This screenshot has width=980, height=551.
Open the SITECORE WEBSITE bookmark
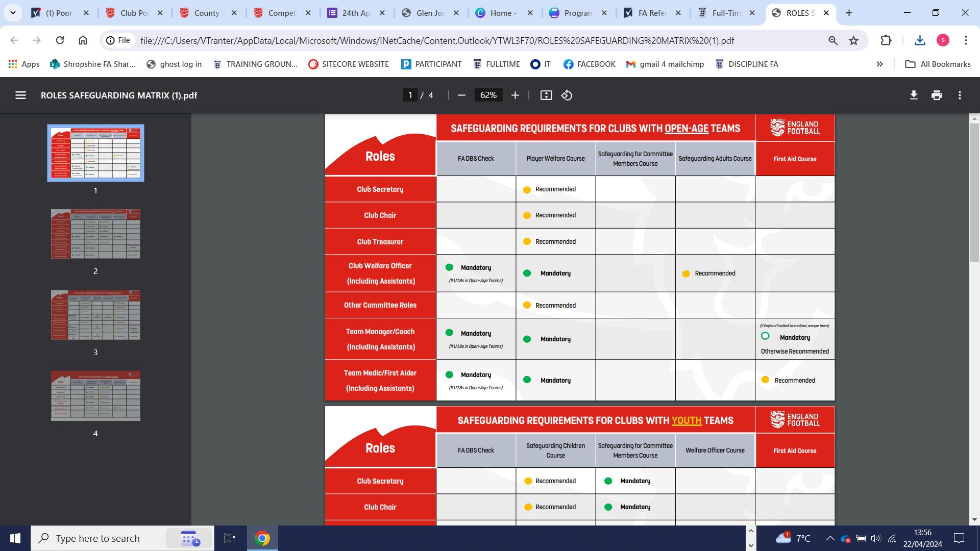(x=349, y=64)
